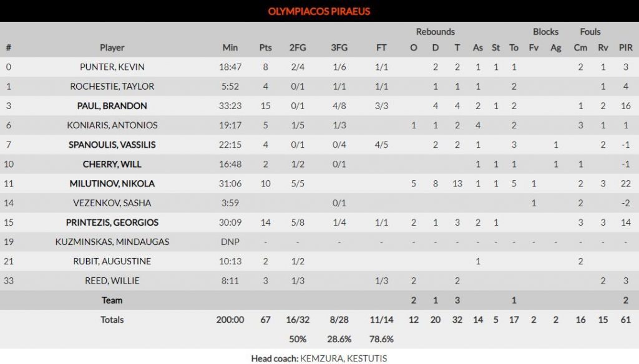639x364 pixels.
Task: Click Nikola Milutinov's name
Action: (112, 184)
